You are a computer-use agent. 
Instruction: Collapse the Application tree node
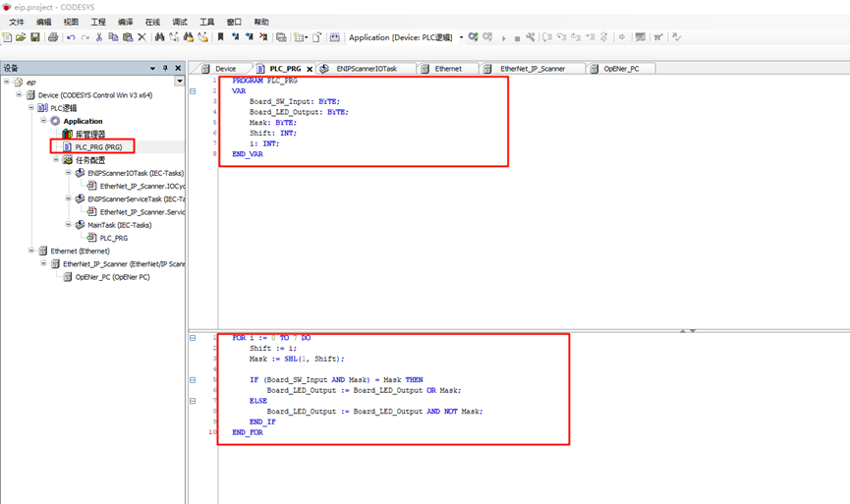point(44,120)
